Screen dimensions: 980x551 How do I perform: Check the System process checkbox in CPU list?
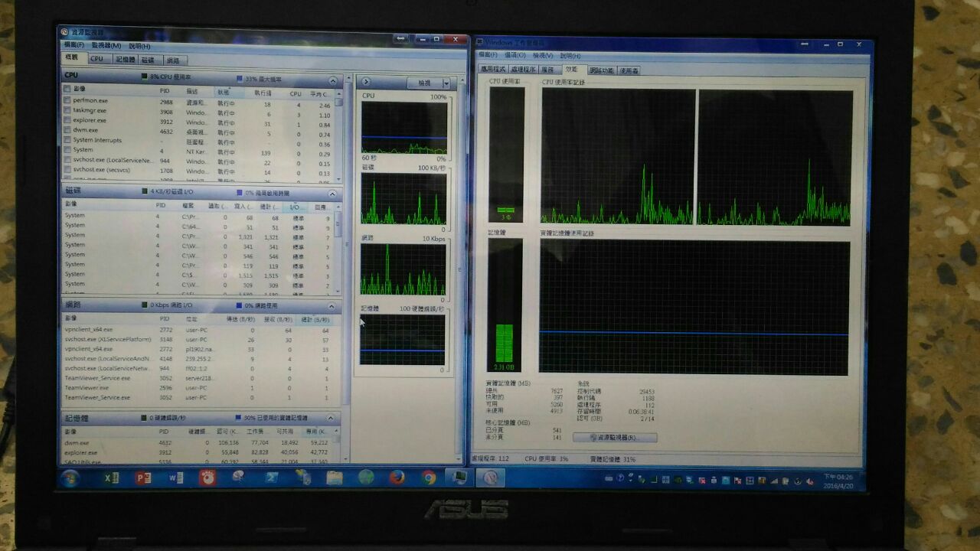click(67, 150)
